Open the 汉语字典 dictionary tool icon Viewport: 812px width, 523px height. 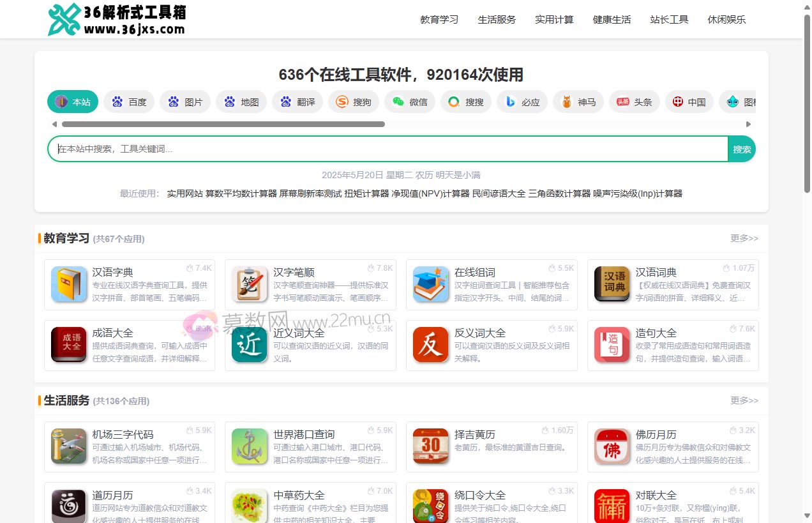click(68, 285)
